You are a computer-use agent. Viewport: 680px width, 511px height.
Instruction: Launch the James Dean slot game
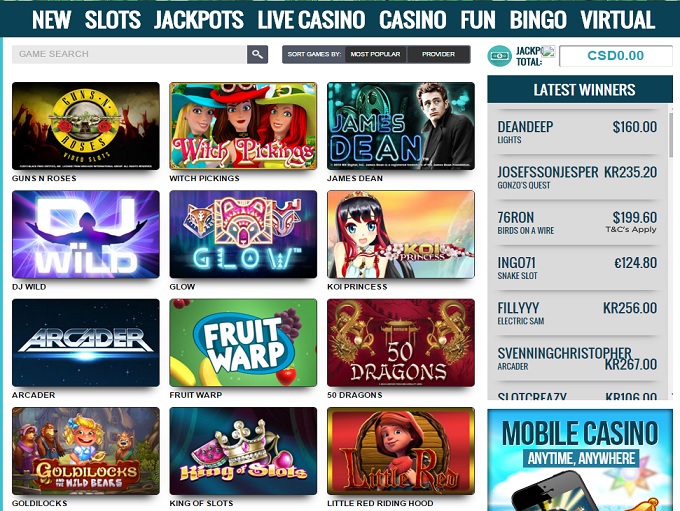pos(401,126)
